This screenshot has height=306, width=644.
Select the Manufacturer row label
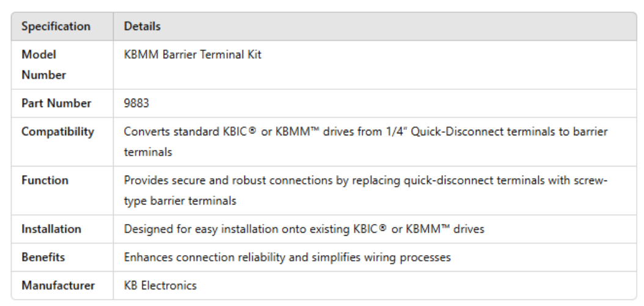pos(58,285)
